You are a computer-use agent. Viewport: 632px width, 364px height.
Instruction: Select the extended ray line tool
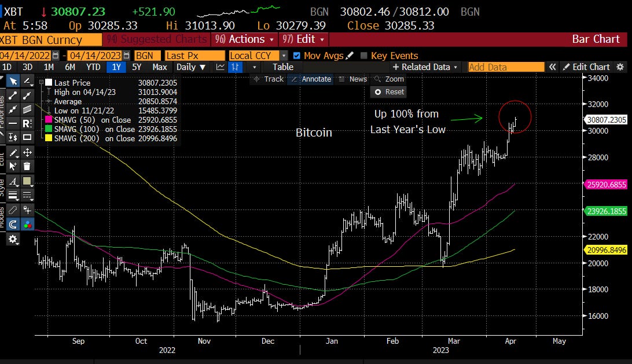pyautogui.click(x=27, y=95)
